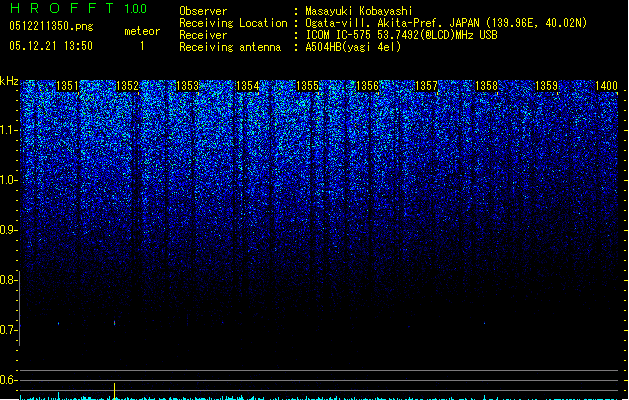Select the filename 0512211350.png
Screen dimensions: 629x400
pyautogui.click(x=51, y=26)
